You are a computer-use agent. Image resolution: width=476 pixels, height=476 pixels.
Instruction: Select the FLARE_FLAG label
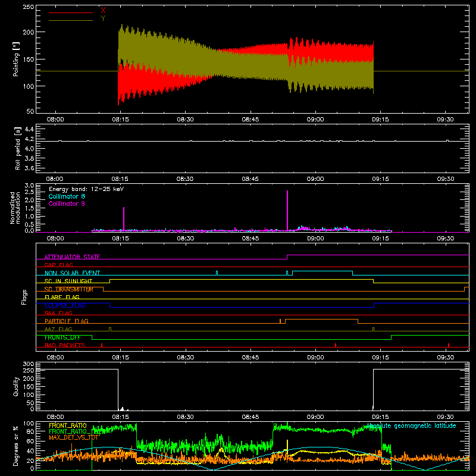pos(62,297)
